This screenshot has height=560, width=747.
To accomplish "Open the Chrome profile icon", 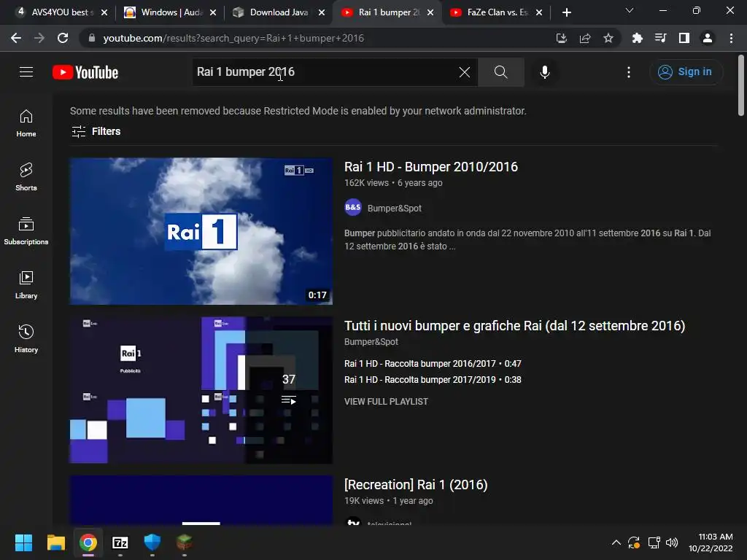I will tap(708, 38).
